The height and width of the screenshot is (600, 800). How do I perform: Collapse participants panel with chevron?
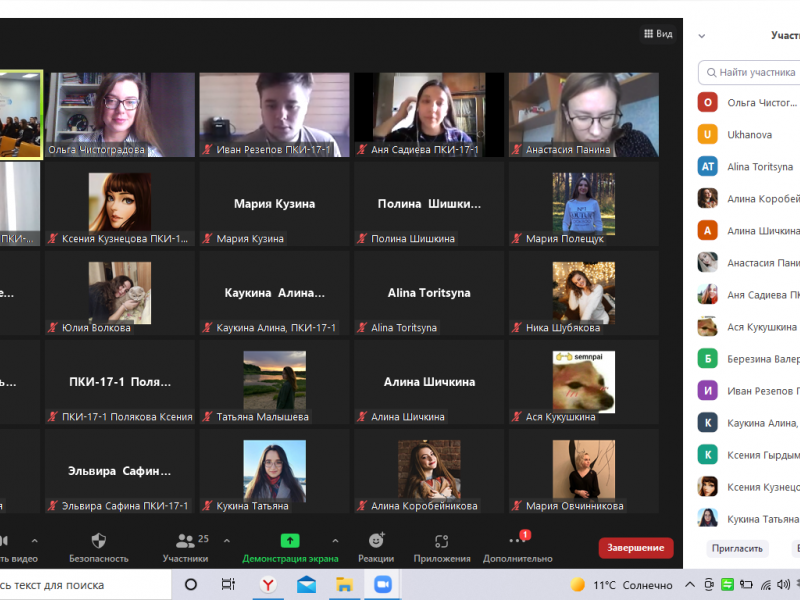click(702, 35)
